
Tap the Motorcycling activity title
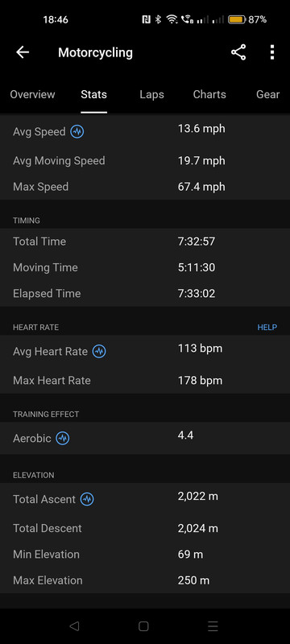pyautogui.click(x=95, y=52)
